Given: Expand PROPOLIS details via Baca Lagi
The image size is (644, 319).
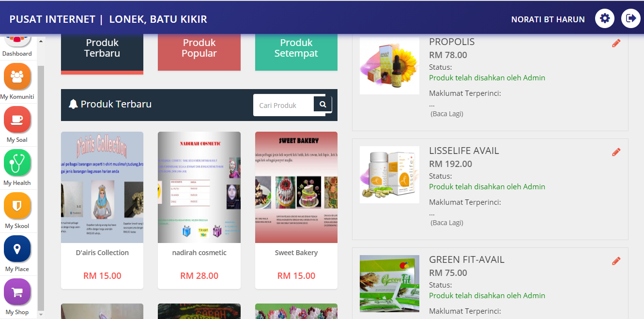Looking at the screenshot, I should [x=447, y=114].
